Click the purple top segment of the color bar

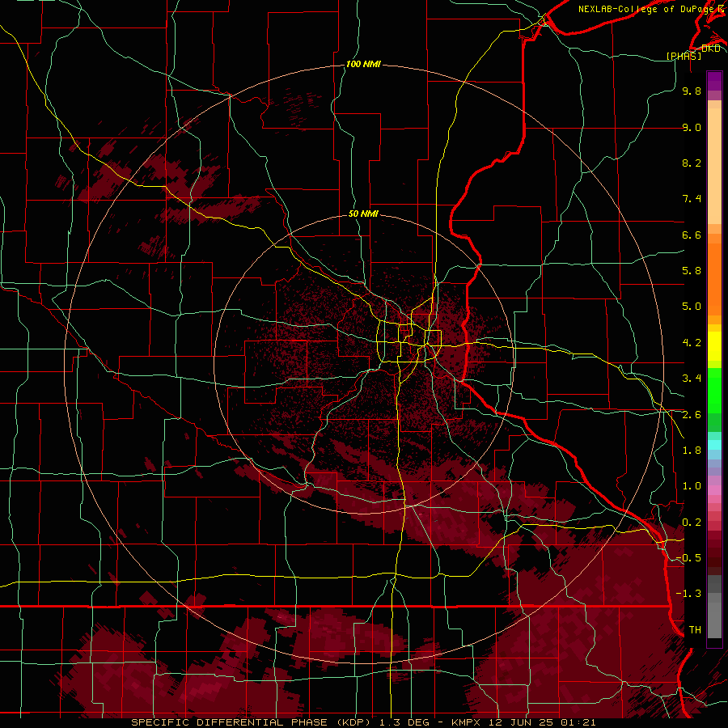[x=714, y=81]
